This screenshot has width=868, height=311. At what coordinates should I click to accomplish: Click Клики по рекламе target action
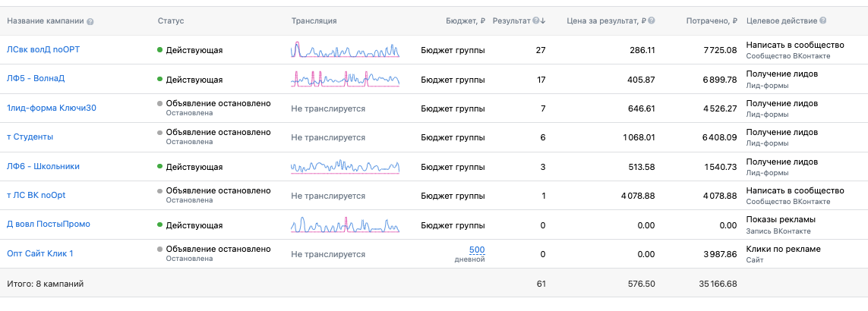click(783, 249)
